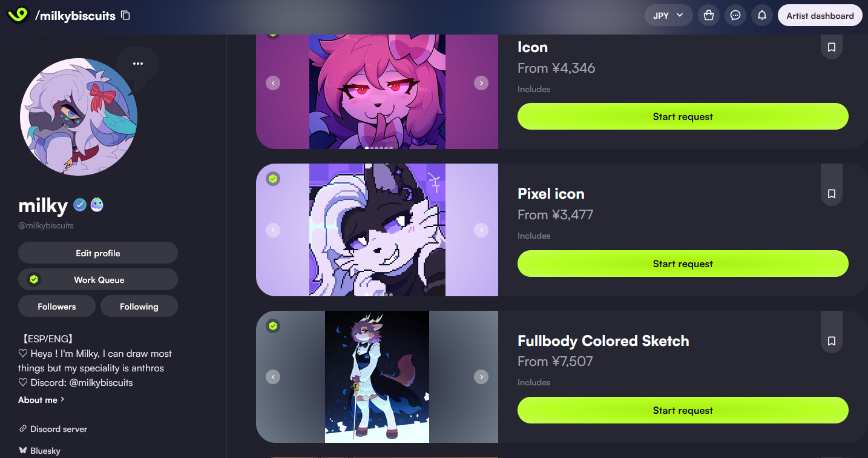The height and width of the screenshot is (458, 868).
Task: Open the shopping basket icon
Action: pos(709,16)
